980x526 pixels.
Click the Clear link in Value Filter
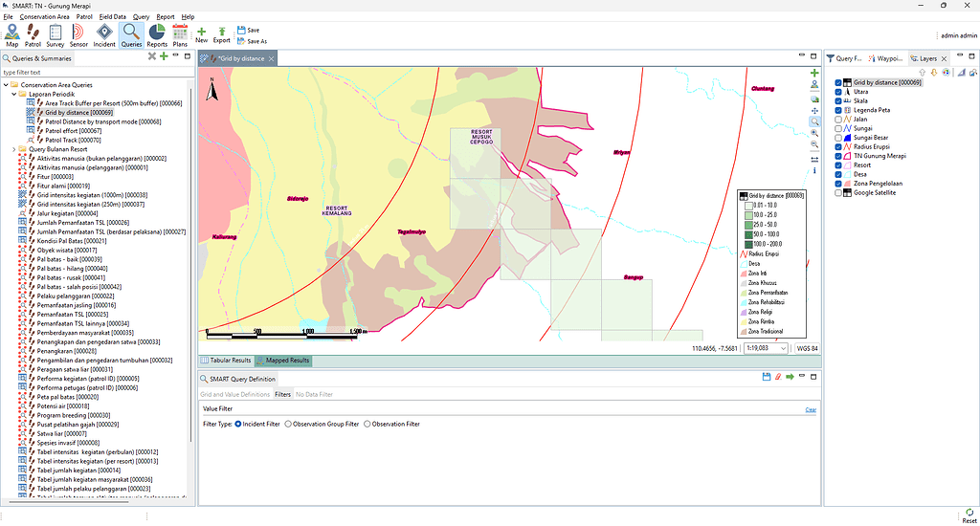810,409
